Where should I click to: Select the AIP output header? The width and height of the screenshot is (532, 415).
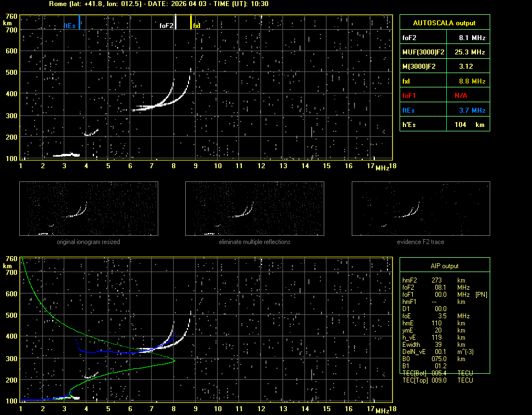[444, 266]
